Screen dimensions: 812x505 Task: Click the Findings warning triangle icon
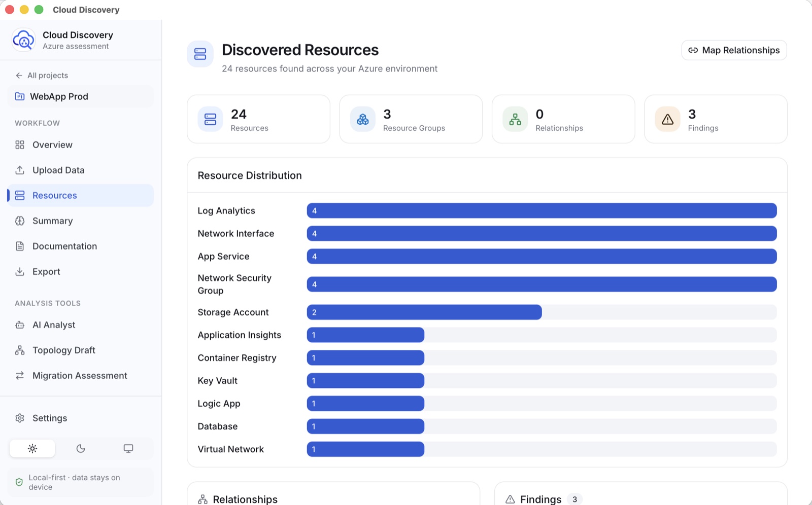[667, 119]
